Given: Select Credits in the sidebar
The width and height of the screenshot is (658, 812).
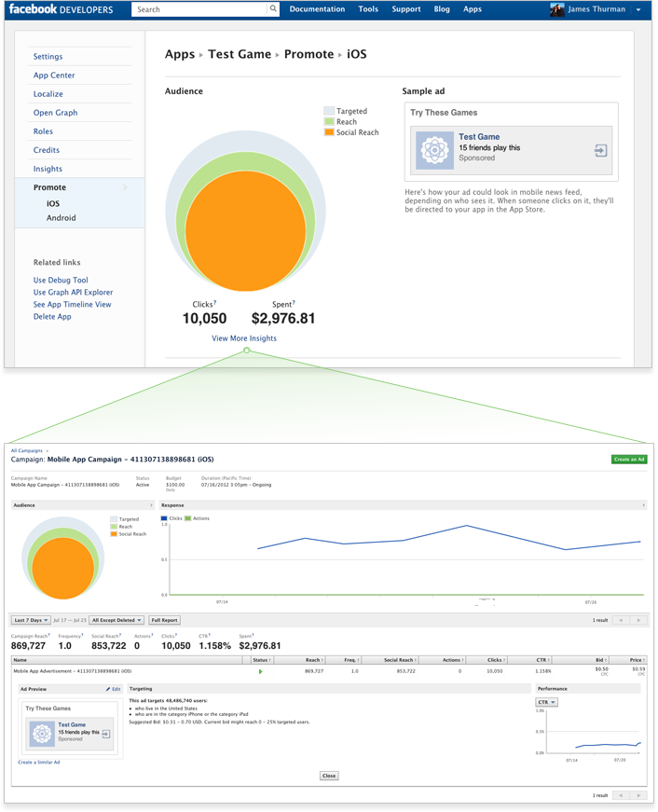Looking at the screenshot, I should 46,150.
